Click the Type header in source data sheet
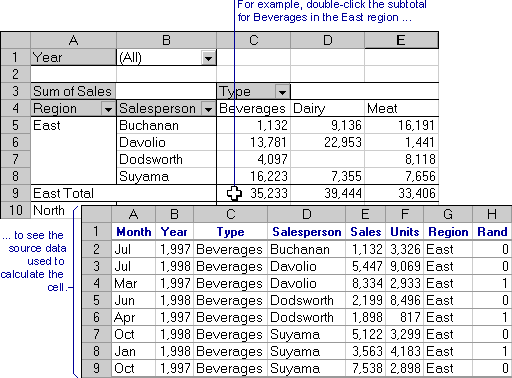The image size is (512, 378). tap(230, 232)
